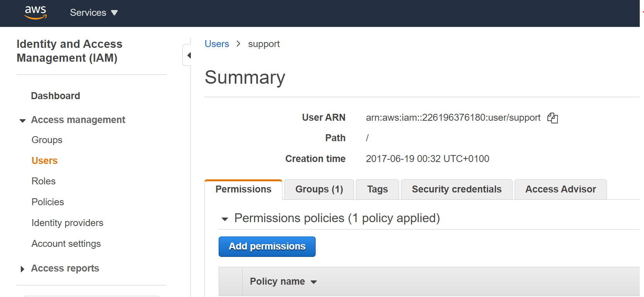Switch to the Groups (1) tab
Viewport: 644px width, 297px height.
(x=319, y=189)
